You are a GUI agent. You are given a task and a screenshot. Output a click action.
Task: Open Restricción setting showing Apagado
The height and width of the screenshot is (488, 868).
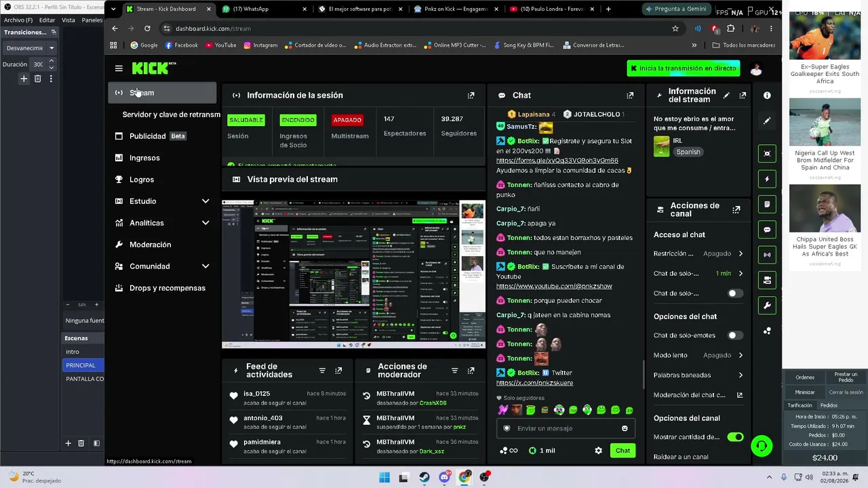click(x=698, y=253)
